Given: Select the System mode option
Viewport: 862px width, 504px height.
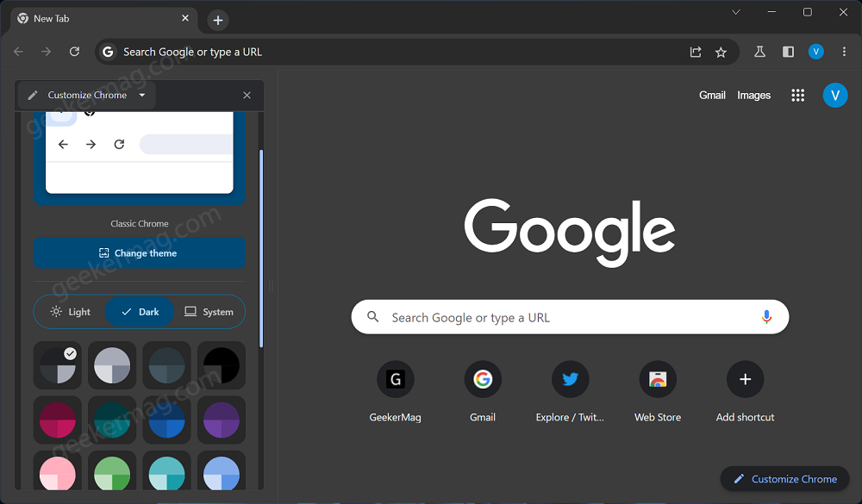Looking at the screenshot, I should coord(209,312).
